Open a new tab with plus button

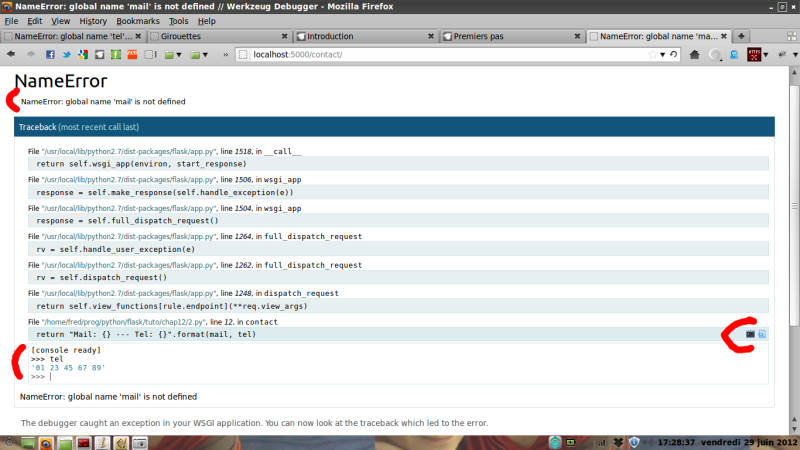tap(742, 36)
